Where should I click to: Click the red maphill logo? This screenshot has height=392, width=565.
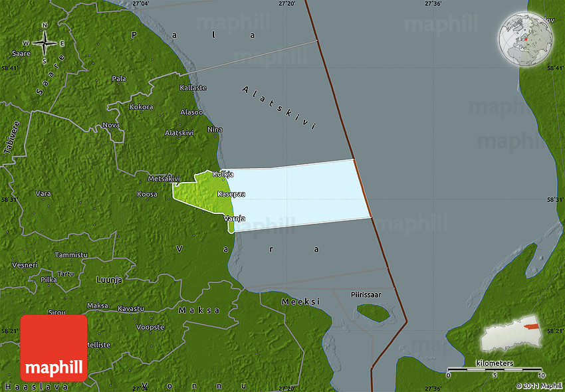click(54, 347)
